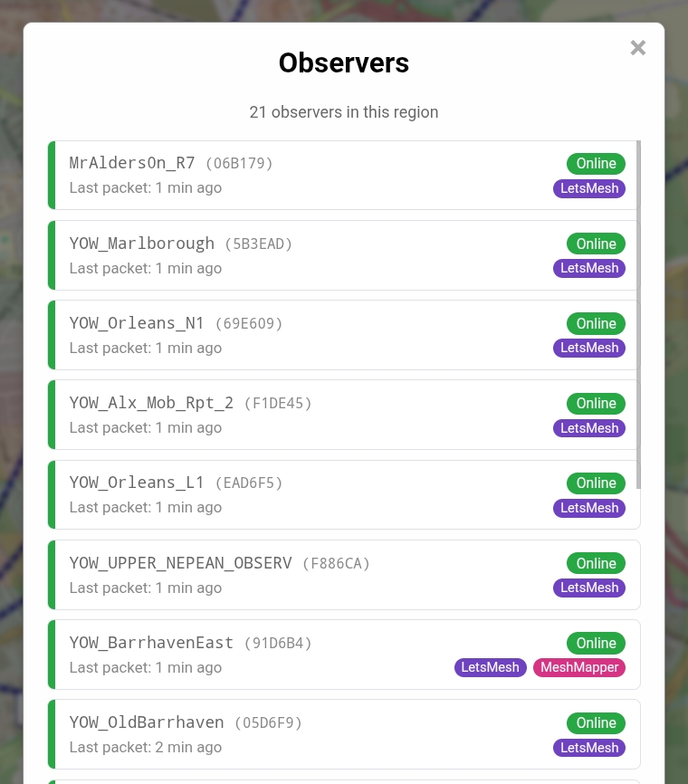The image size is (688, 784).
Task: Click the LetsMesh badge on YOW_Alx_Mob_Rpt_2
Action: point(589,428)
